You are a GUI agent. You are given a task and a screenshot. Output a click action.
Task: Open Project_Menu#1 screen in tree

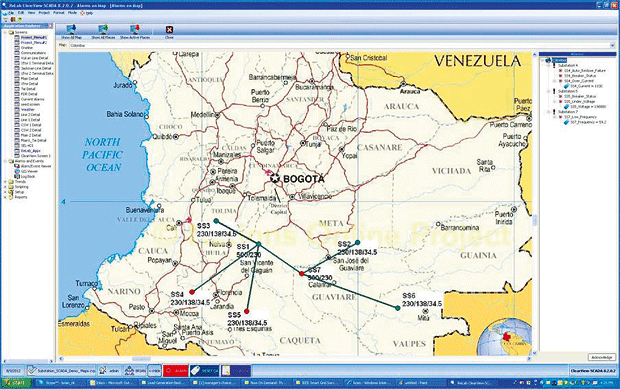34,37
